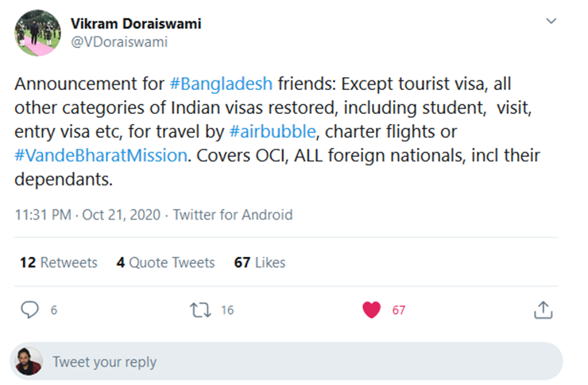Viewport: 588px width, 385px height.
Task: Click the Vikram Doraiswami display name
Action: tap(136, 23)
